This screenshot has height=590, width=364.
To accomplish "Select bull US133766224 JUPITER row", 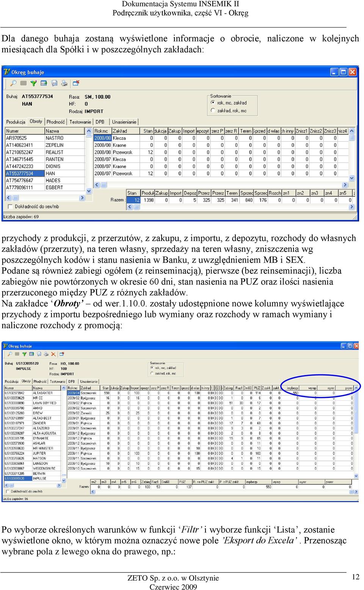I will (32, 453).
